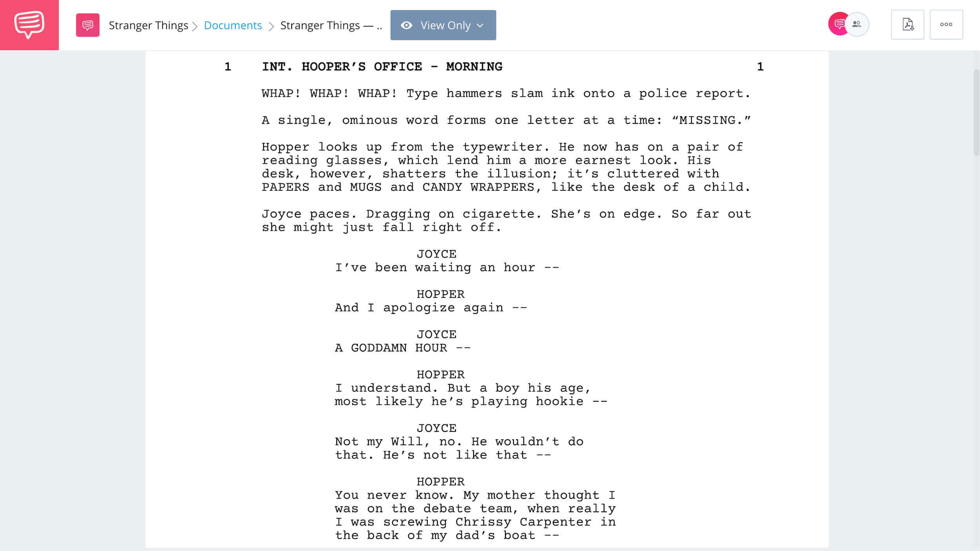The width and height of the screenshot is (980, 551).
Task: Click scene number 1 on left margin
Action: click(227, 67)
